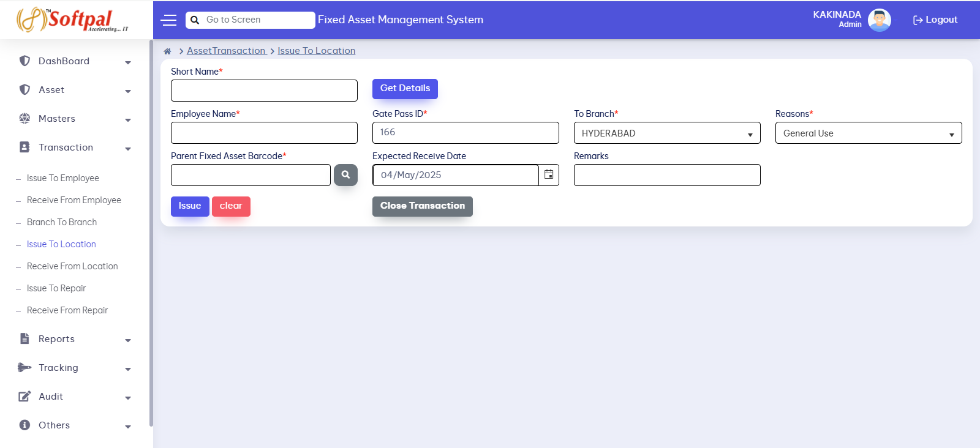Click the admin user avatar
The width and height of the screenshot is (980, 448).
click(879, 20)
